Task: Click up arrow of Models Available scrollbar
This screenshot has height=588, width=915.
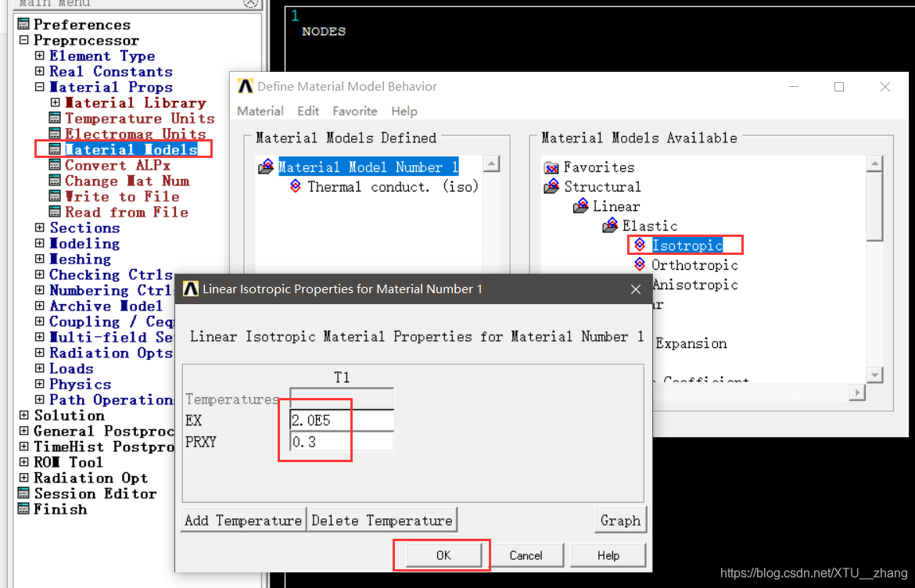Action: (x=874, y=163)
